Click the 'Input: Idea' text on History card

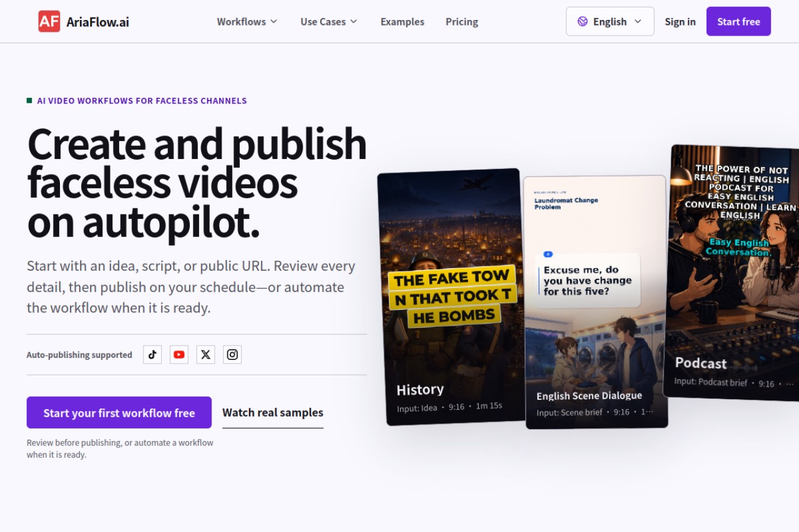[x=417, y=408]
